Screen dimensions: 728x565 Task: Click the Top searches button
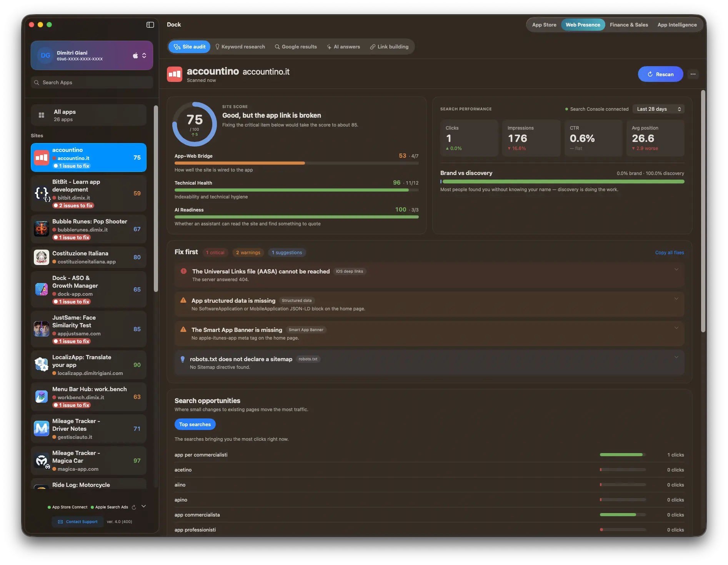pyautogui.click(x=195, y=425)
